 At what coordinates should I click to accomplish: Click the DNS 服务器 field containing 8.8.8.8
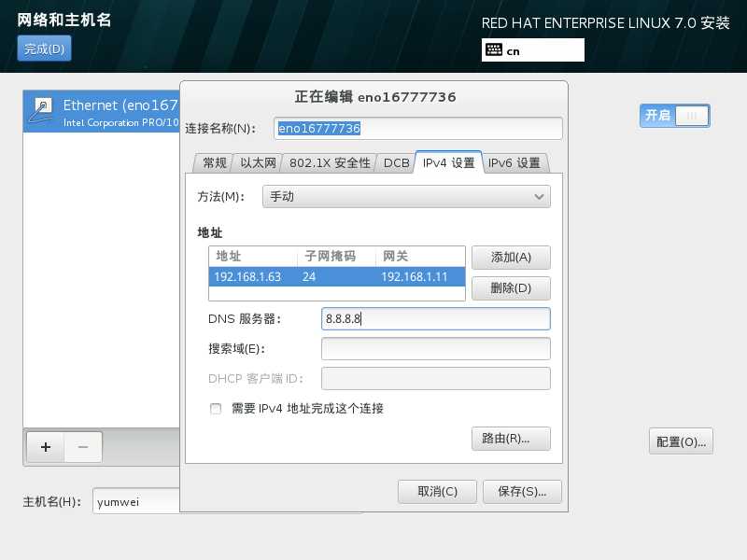436,319
